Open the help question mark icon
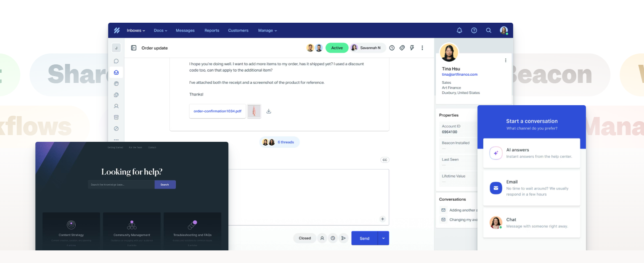 [x=474, y=30]
